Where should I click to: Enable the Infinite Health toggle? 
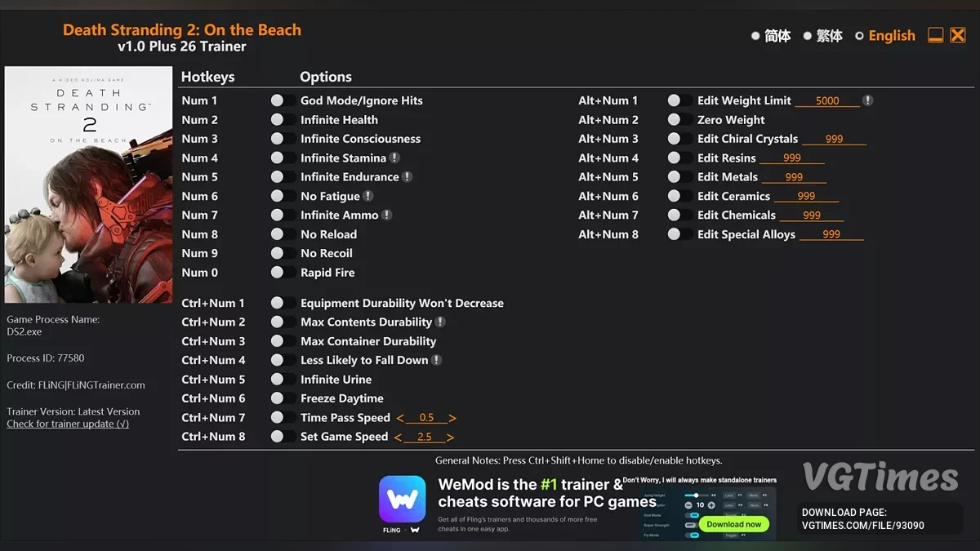click(283, 119)
